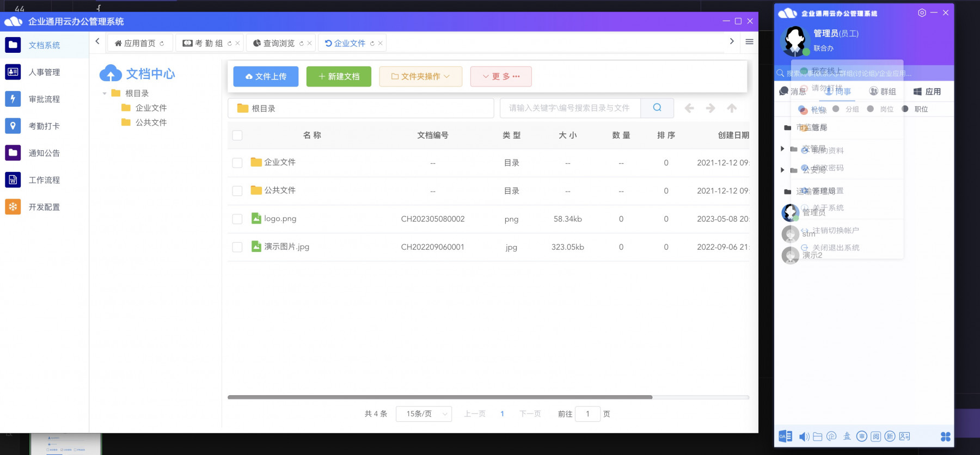
Task: Click the 审 circle icon in footer
Action: 862,436
